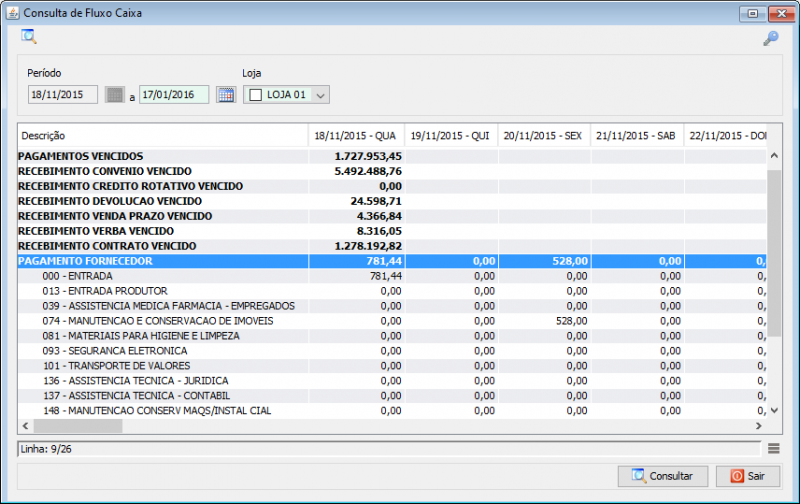Image resolution: width=800 pixels, height=504 pixels.
Task: Click the 19/11/2015 - QUI column header
Action: pos(451,136)
